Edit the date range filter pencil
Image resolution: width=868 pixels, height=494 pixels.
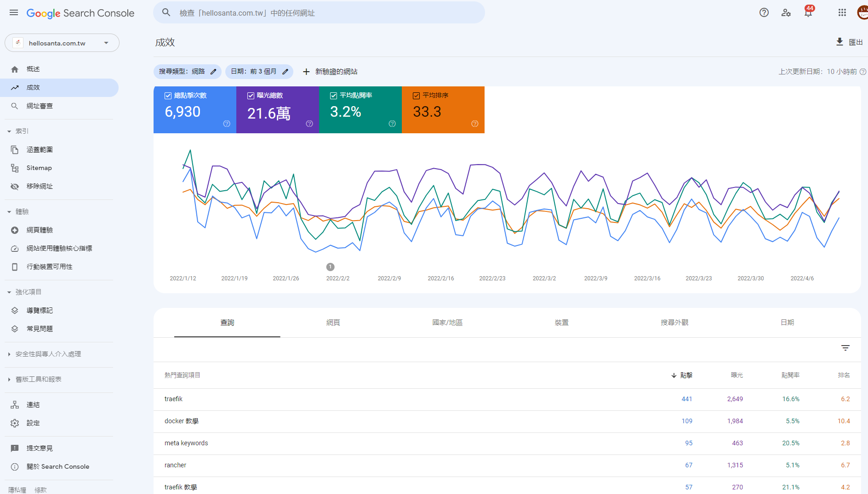click(x=285, y=72)
